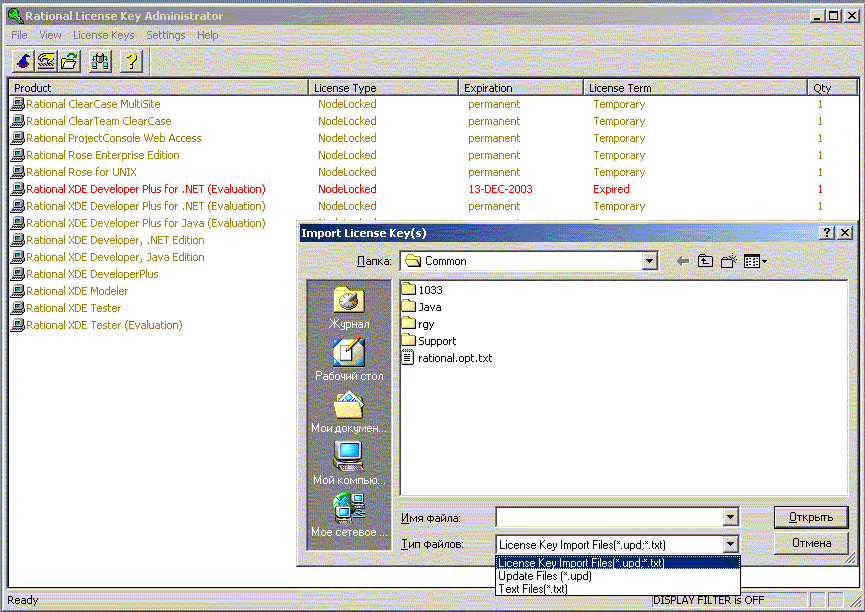Click the Отмена button
The height and width of the screenshot is (612, 865).
810,542
